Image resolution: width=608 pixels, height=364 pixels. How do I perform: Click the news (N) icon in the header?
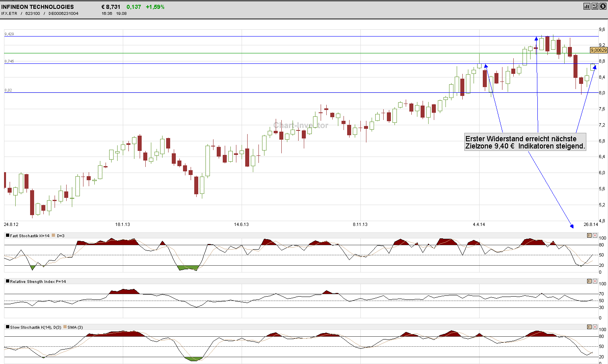point(595,6)
